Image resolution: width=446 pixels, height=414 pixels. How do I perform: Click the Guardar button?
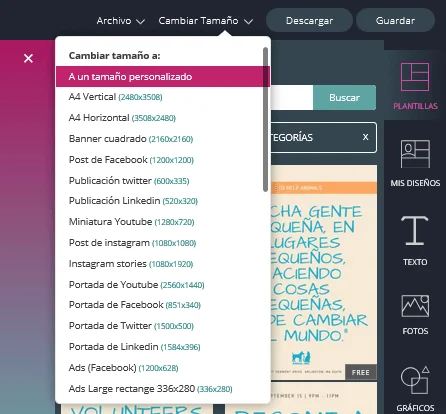pyautogui.click(x=395, y=21)
